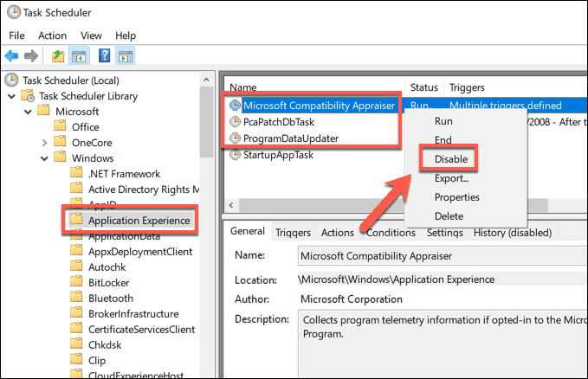Click the ProgramDataUpdater clock icon

pyautogui.click(x=235, y=138)
